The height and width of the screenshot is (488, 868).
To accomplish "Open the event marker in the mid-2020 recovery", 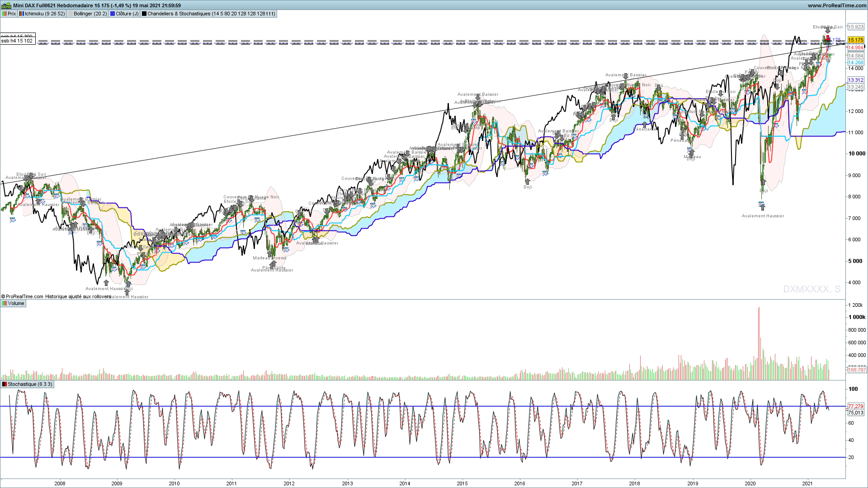I will (777, 125).
